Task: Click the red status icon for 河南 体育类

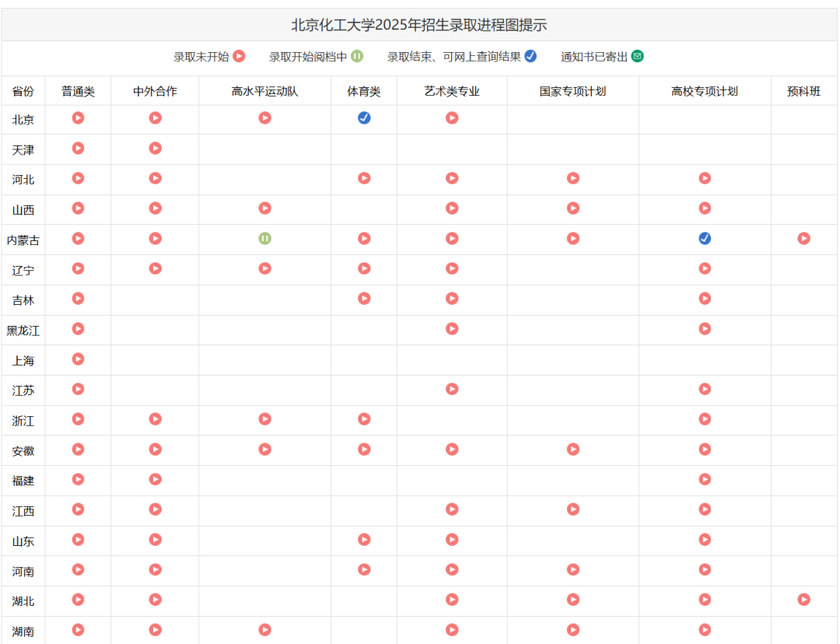Action: point(364,569)
